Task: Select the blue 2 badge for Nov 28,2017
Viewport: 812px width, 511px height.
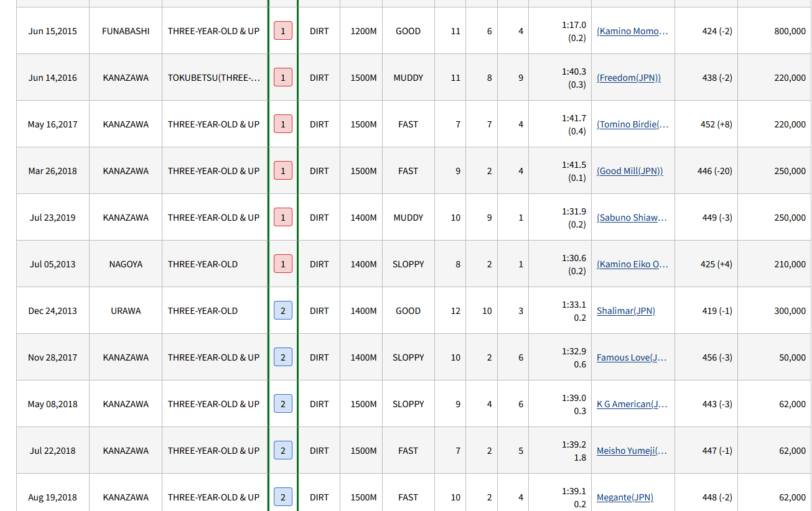Action: tap(283, 357)
